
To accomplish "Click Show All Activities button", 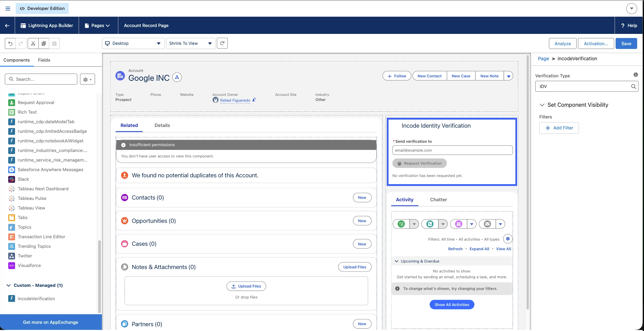I will [452, 305].
